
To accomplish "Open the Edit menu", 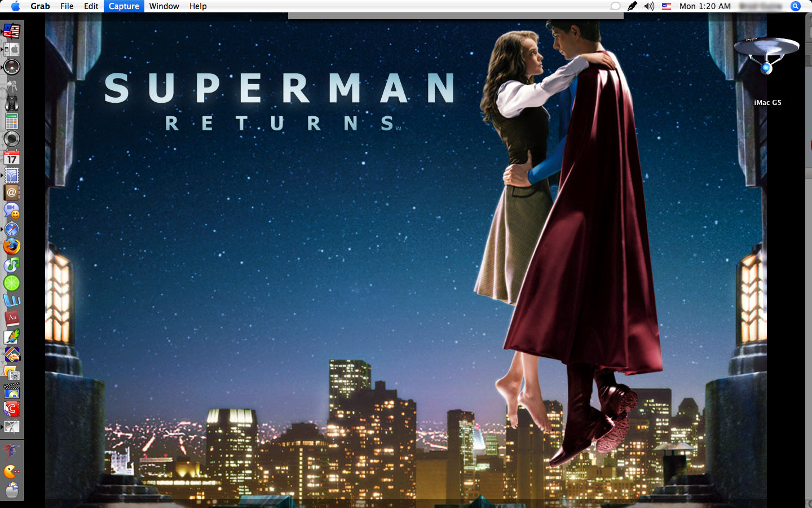I will [91, 6].
